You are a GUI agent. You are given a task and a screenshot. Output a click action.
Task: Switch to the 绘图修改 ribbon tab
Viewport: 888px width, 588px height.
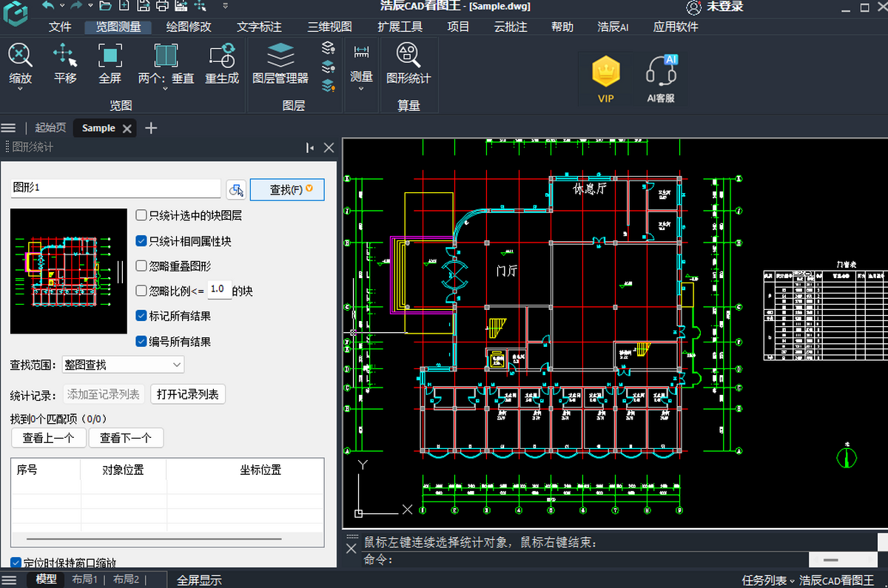[189, 27]
